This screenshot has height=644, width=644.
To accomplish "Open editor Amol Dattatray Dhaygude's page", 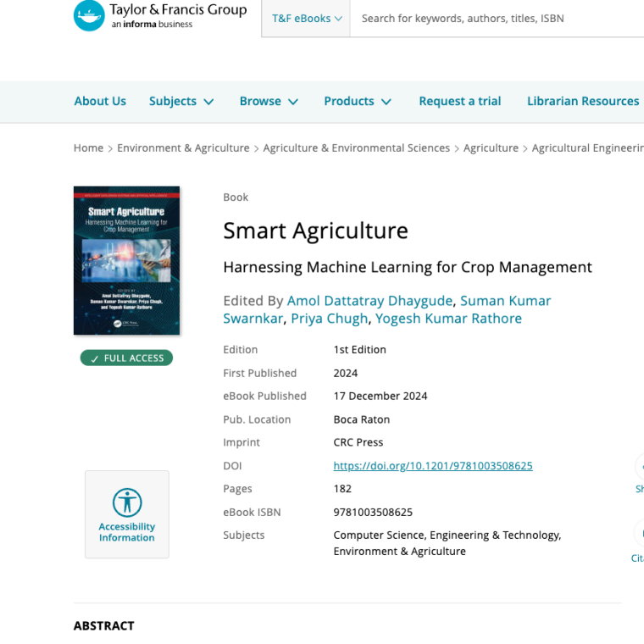I will tap(369, 301).
